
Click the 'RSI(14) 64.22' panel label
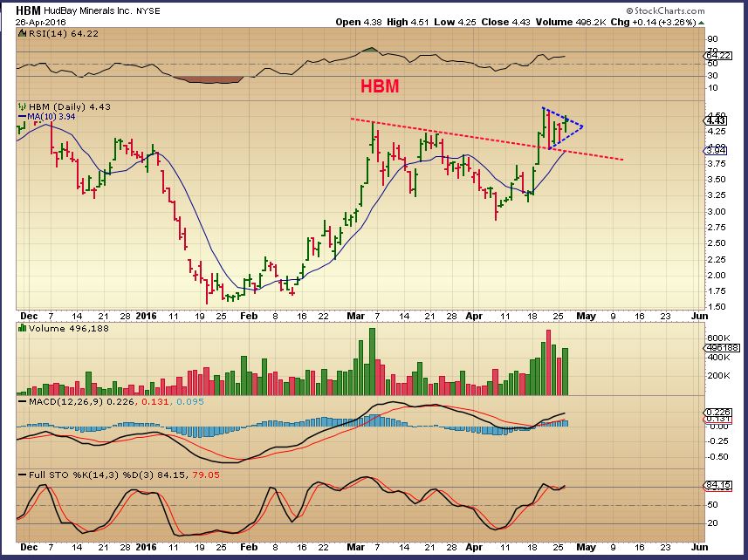pyautogui.click(x=64, y=33)
